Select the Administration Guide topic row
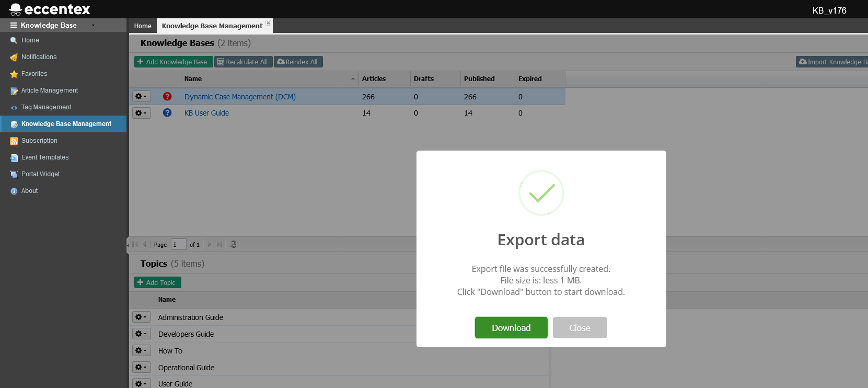This screenshot has width=868, height=388. [339, 317]
